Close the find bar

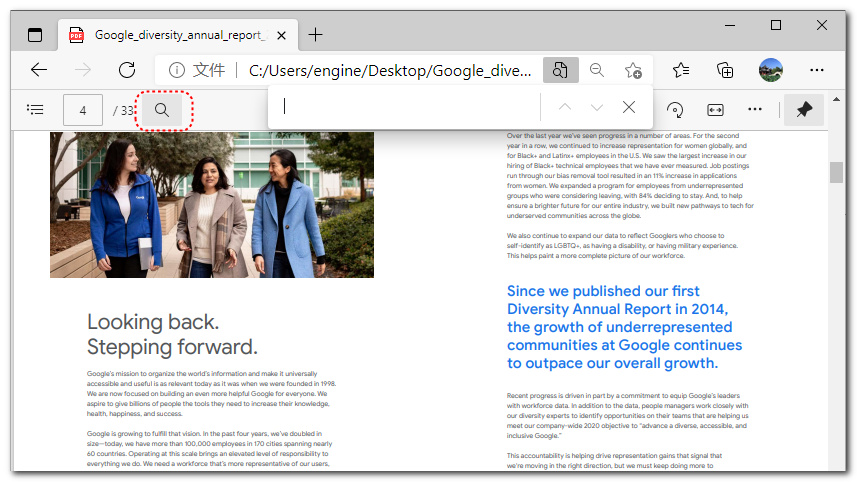point(629,107)
